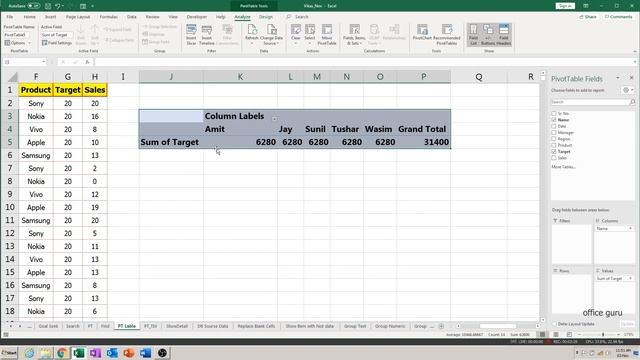
Task: Switch to the Insert ribbon tab
Action: pos(51,17)
